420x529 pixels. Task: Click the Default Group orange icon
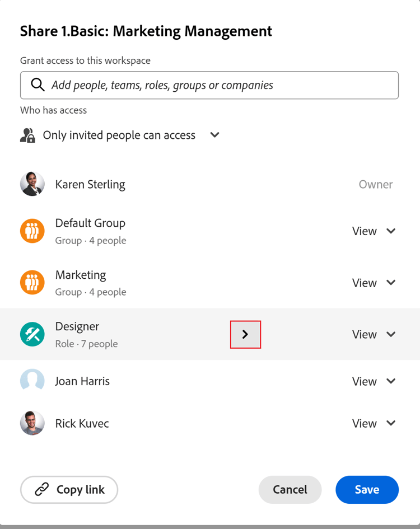32,231
